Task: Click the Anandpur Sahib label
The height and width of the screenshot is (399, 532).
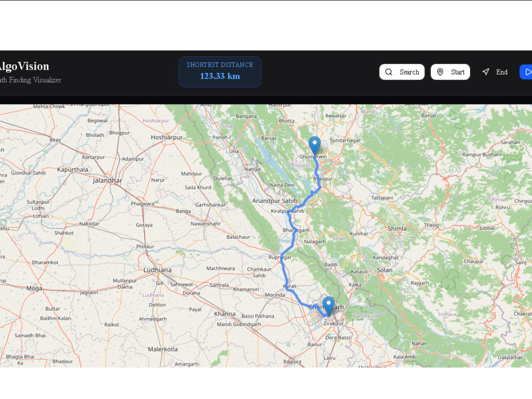Action: 275,201
